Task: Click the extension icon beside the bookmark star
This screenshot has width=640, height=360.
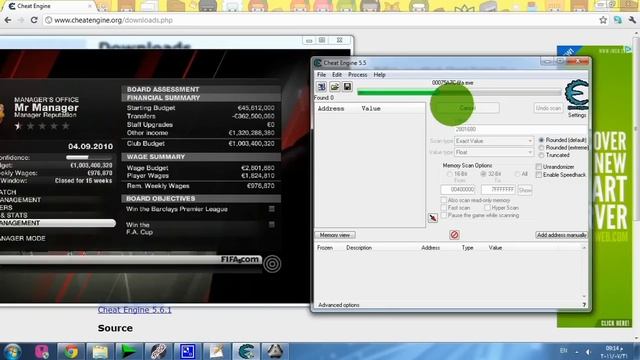Action: [x=618, y=20]
